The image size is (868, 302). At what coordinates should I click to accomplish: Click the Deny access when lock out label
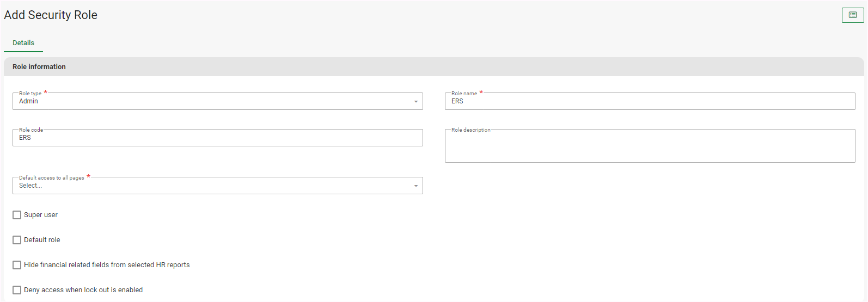tap(83, 290)
